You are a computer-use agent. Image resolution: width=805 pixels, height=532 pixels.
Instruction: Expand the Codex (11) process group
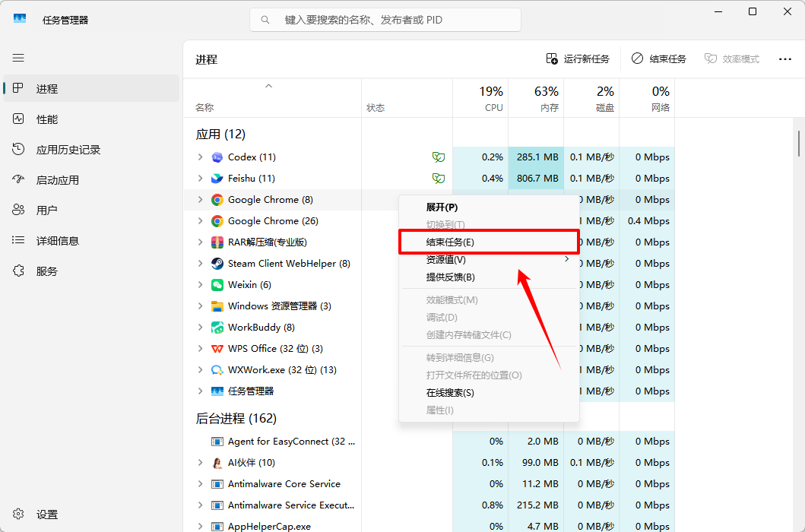pyautogui.click(x=200, y=157)
